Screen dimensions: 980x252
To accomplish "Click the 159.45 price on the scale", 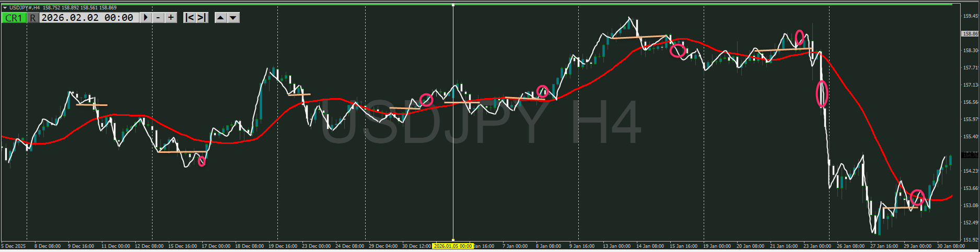I will [970, 16].
